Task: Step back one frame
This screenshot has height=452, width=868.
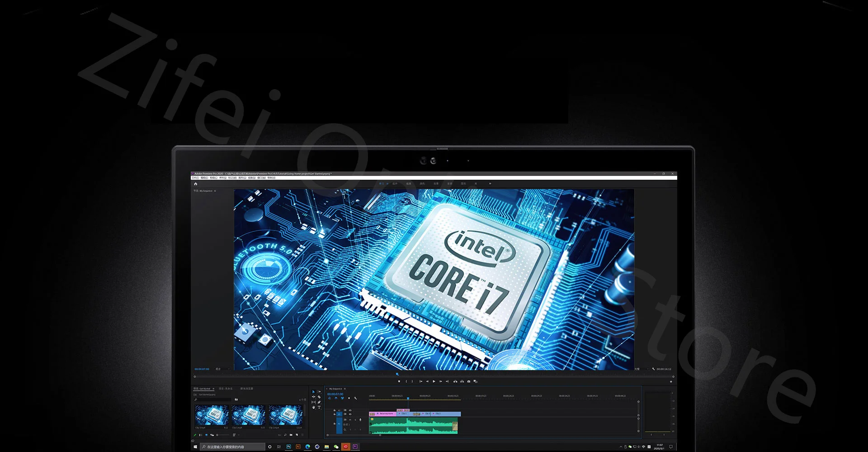Action: 427,381
